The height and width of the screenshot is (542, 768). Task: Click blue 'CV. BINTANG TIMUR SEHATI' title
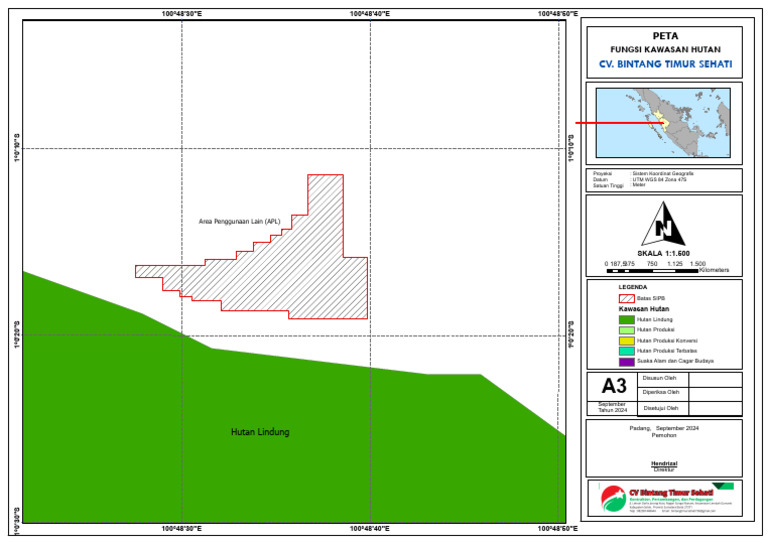[665, 64]
